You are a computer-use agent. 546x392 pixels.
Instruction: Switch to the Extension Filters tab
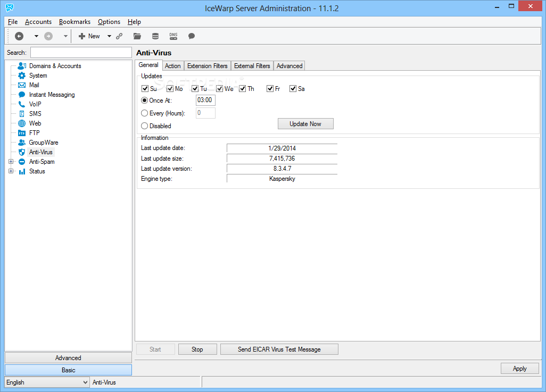[x=207, y=66]
